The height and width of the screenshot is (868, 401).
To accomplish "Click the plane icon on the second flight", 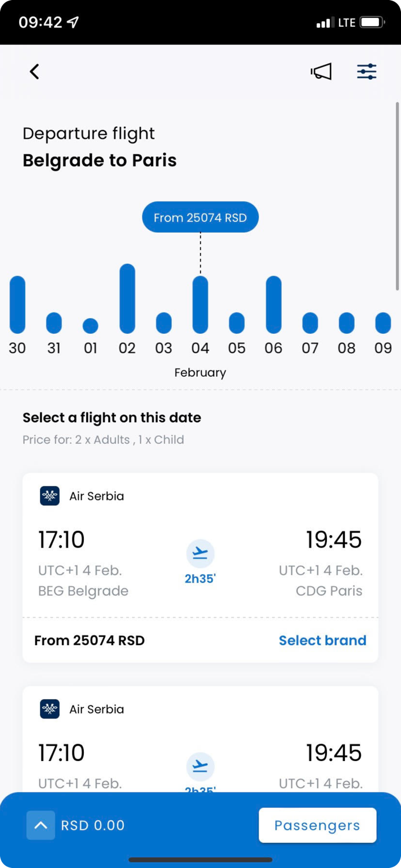I will [x=200, y=766].
